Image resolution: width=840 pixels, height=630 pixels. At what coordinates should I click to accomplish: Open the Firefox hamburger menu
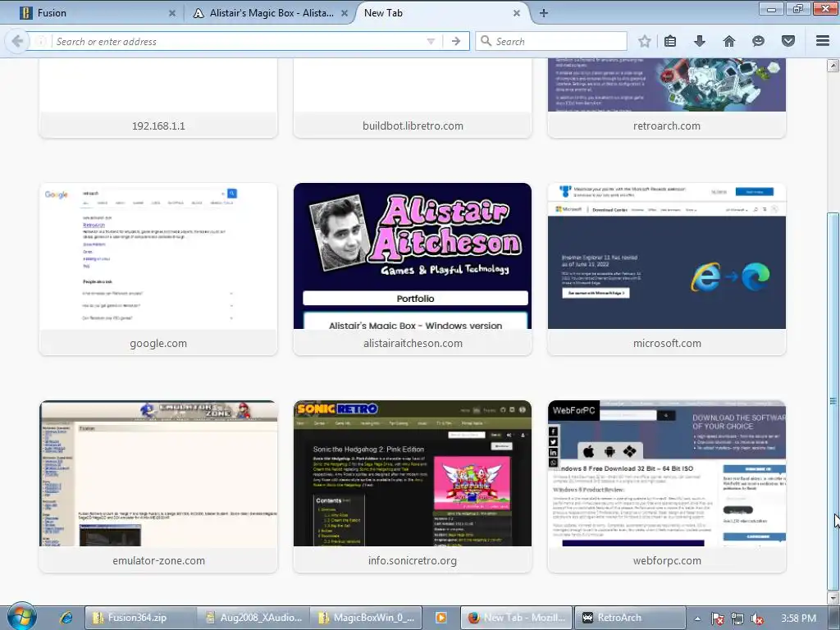(x=823, y=41)
